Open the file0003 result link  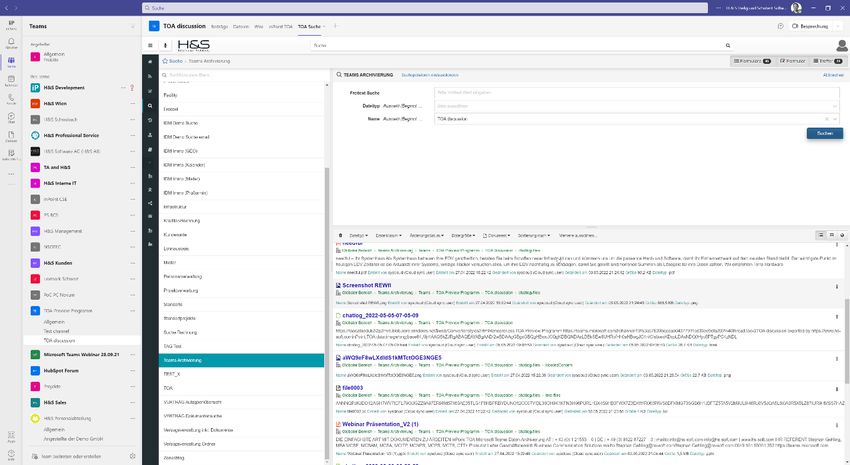pos(352,388)
